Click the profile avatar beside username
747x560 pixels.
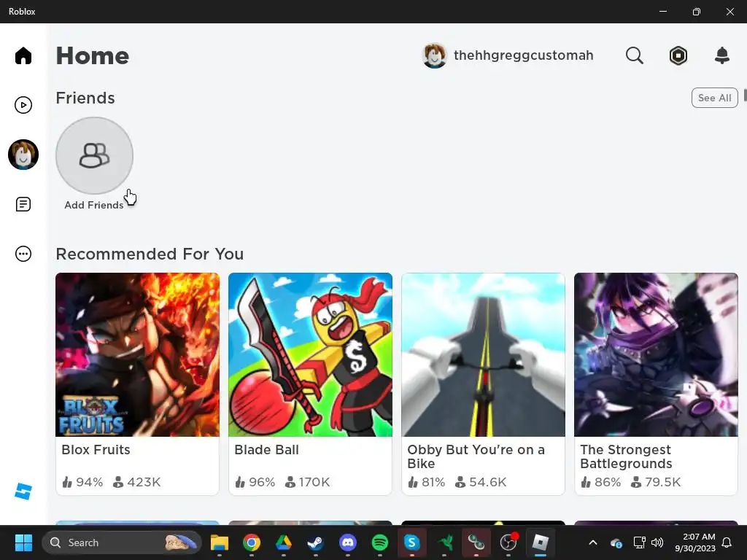(435, 55)
